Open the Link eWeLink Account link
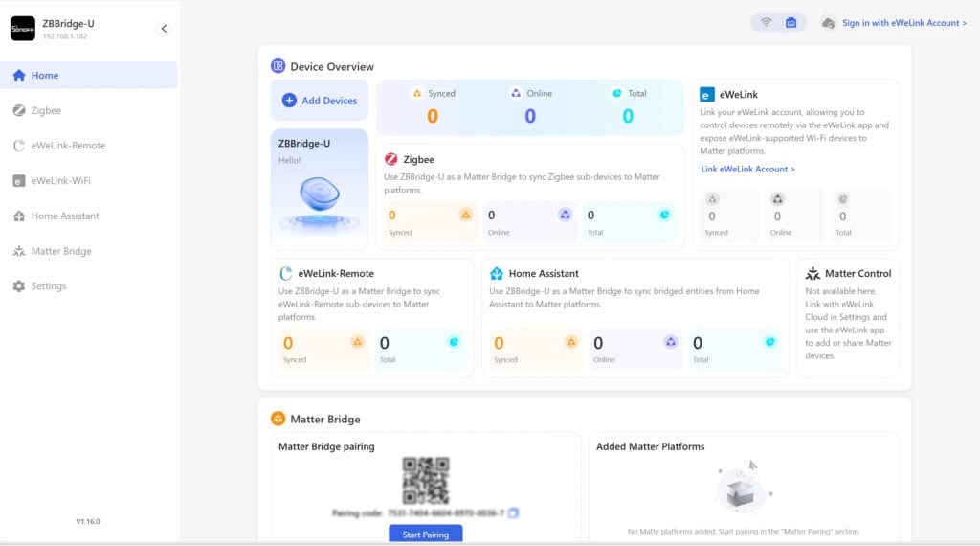The width and height of the screenshot is (980, 546). pyautogui.click(x=747, y=169)
